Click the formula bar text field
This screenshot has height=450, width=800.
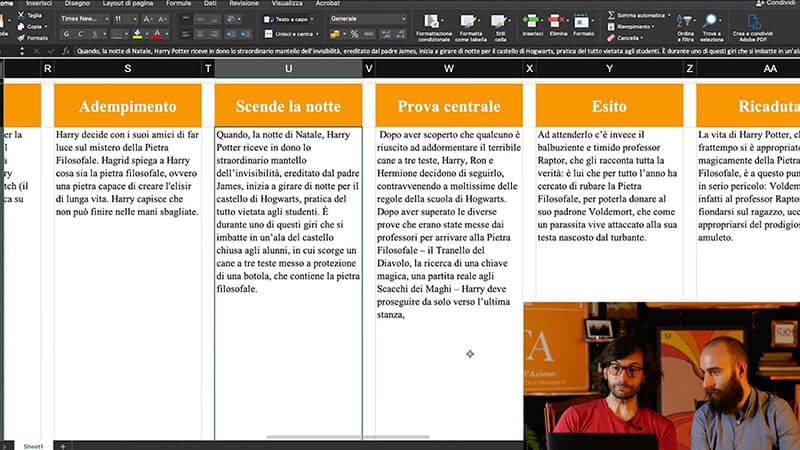coord(437,51)
